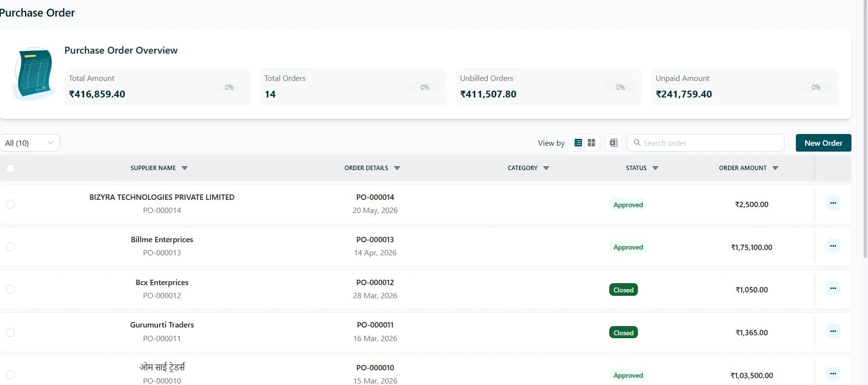Click order amount ₹2,500.00
Image resolution: width=868 pixels, height=385 pixels.
click(x=752, y=205)
